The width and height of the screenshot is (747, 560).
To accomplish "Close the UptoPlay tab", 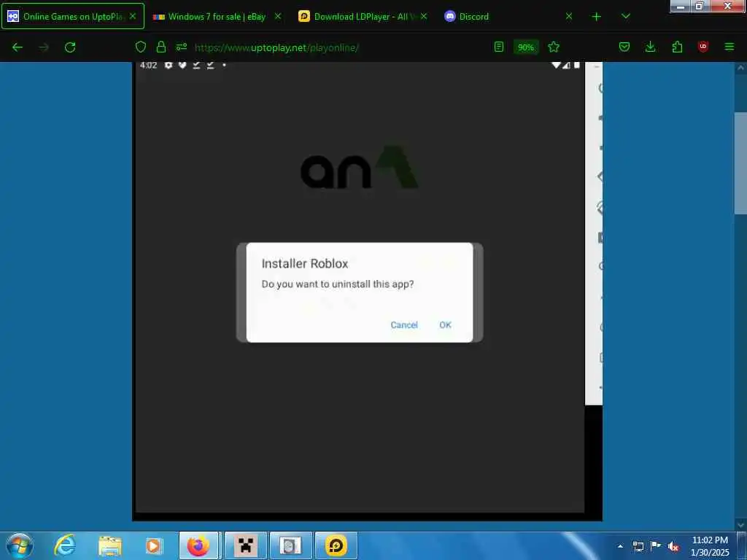I will point(133,16).
